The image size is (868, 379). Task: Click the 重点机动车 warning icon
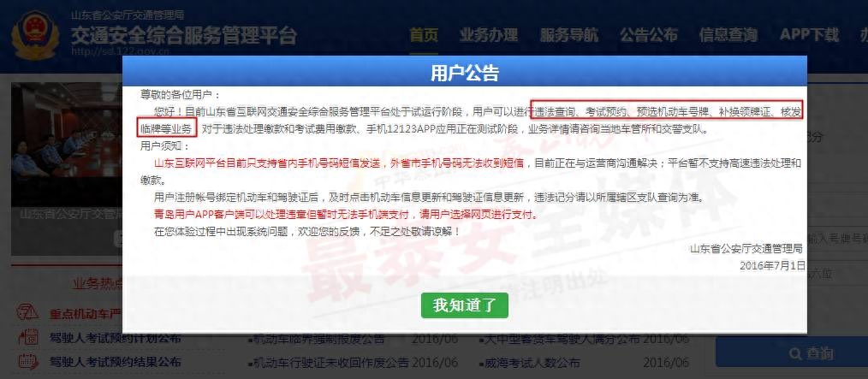click(27, 313)
